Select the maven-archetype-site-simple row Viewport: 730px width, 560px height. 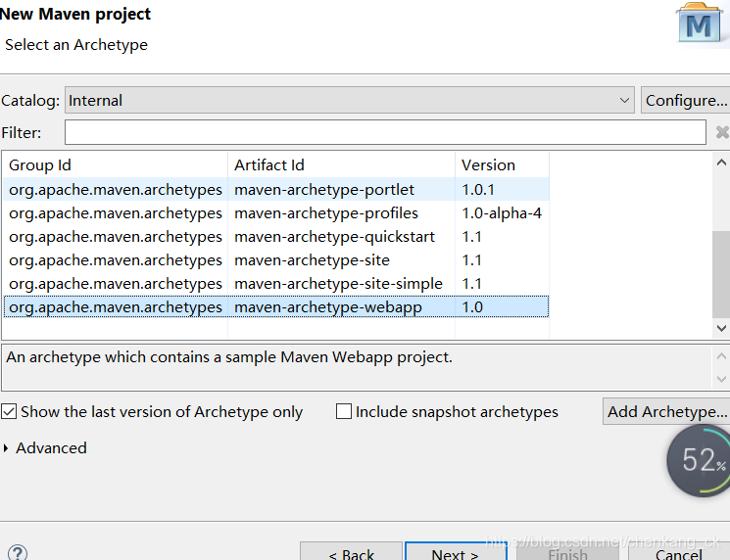tap(276, 283)
